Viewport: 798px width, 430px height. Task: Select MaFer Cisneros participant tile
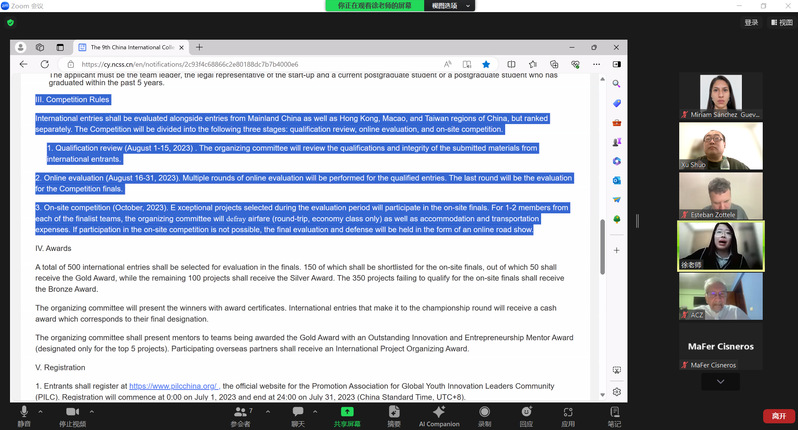click(x=721, y=347)
